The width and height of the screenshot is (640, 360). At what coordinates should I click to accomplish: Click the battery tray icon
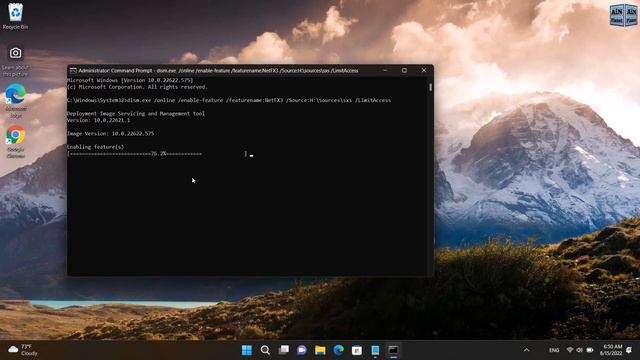click(x=590, y=350)
